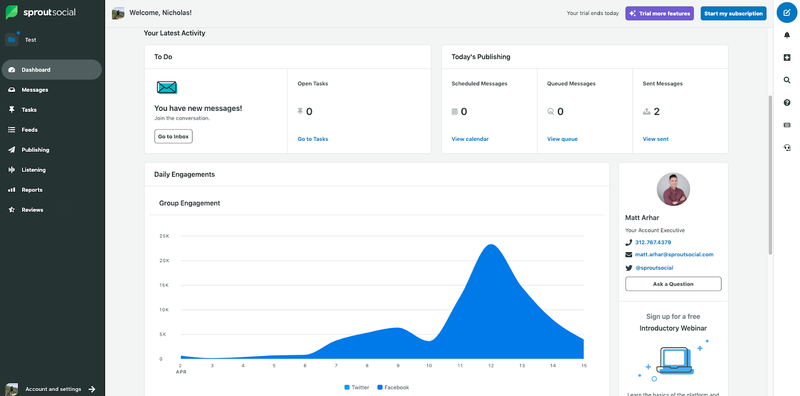Click the mail icon beside matt.arhar email
The width and height of the screenshot is (800, 396).
click(629, 255)
